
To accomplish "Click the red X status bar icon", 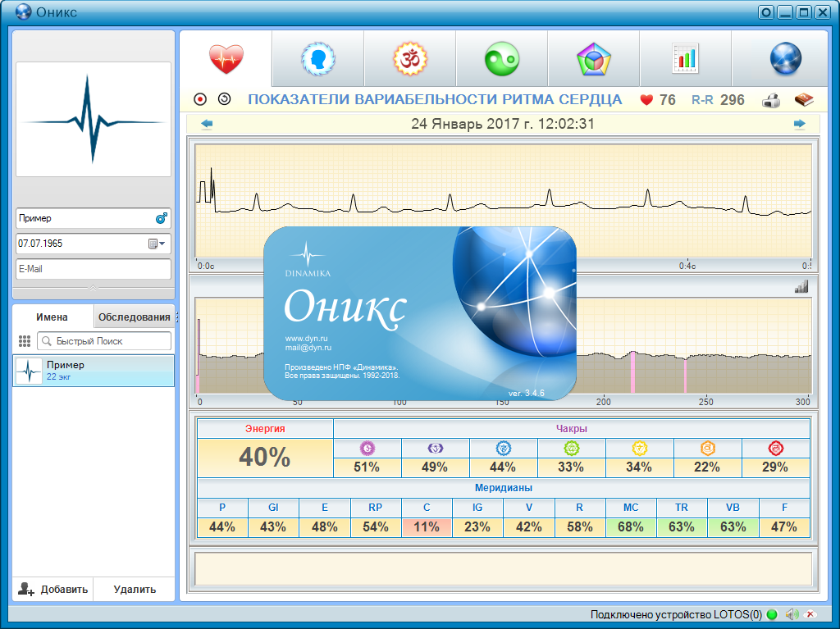I will (811, 614).
